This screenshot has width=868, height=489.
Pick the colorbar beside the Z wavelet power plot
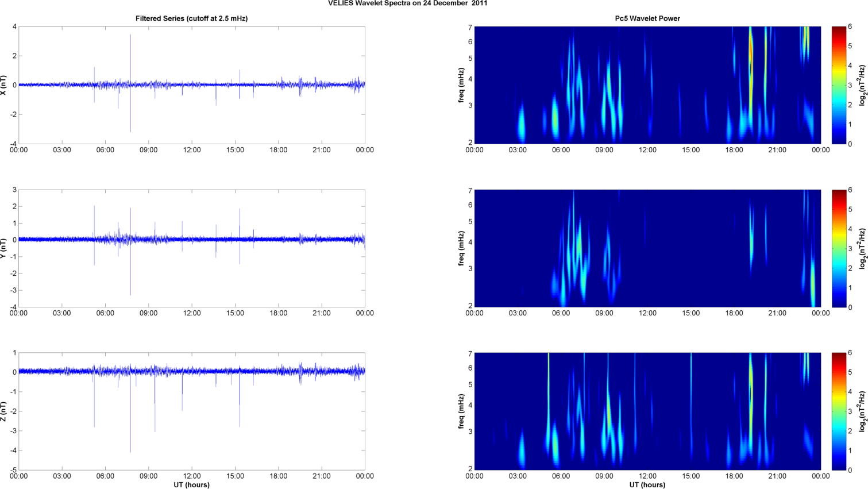pyautogui.click(x=839, y=411)
